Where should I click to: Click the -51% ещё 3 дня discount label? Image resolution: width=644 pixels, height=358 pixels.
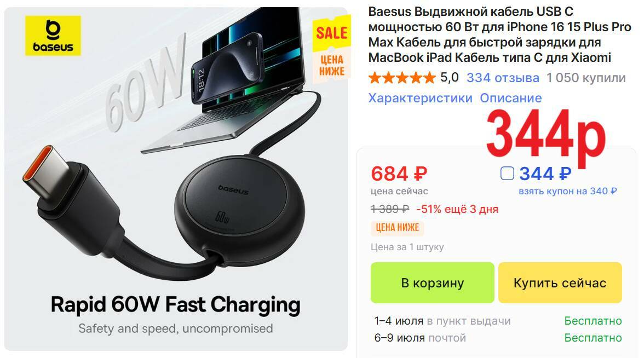457,209
